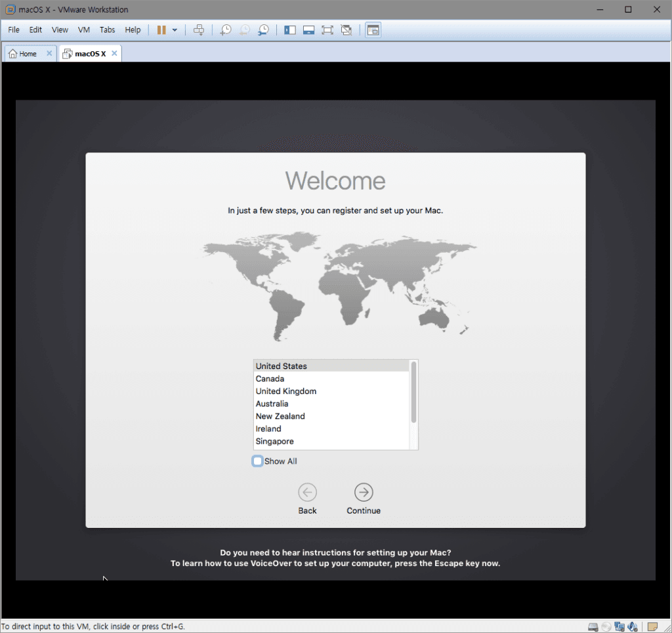Enable the Show All checkbox
The image size is (672, 633).
click(x=257, y=461)
